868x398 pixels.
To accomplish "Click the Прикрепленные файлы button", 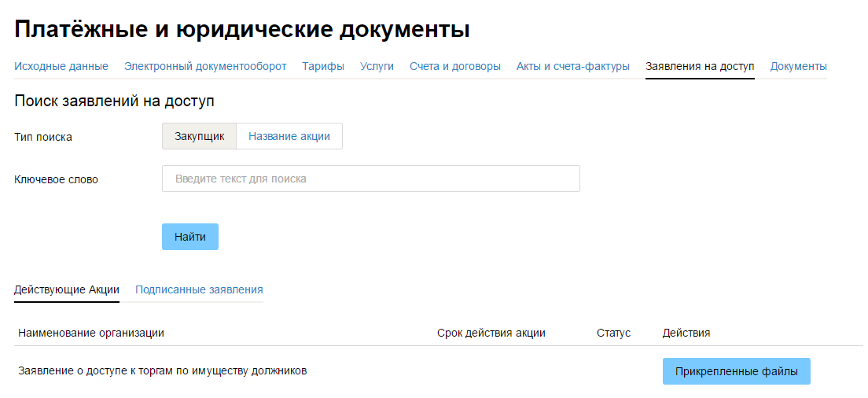I will [736, 371].
